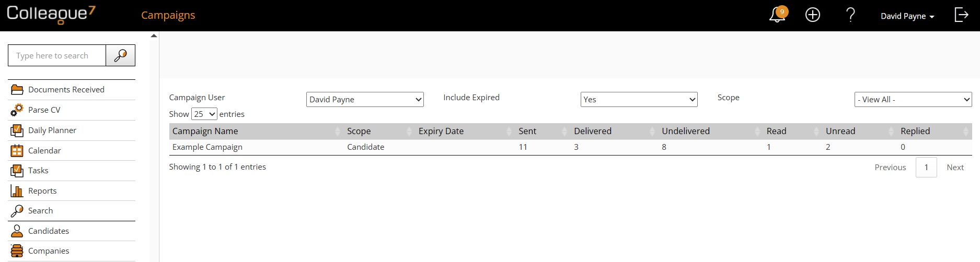Click the Parse CV gears icon
Viewport: 980px width, 262px height.
click(17, 110)
